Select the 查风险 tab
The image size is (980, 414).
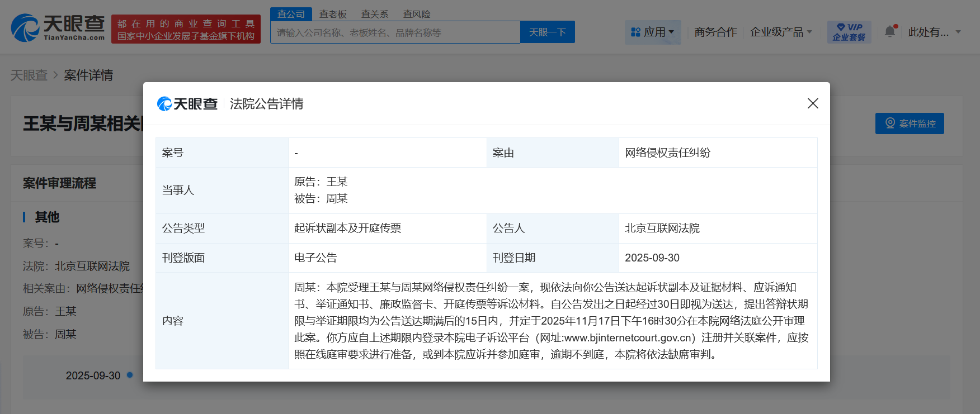417,14
